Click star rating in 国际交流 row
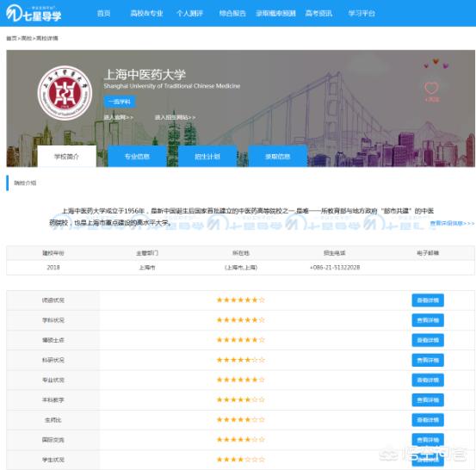 [x=240, y=439]
